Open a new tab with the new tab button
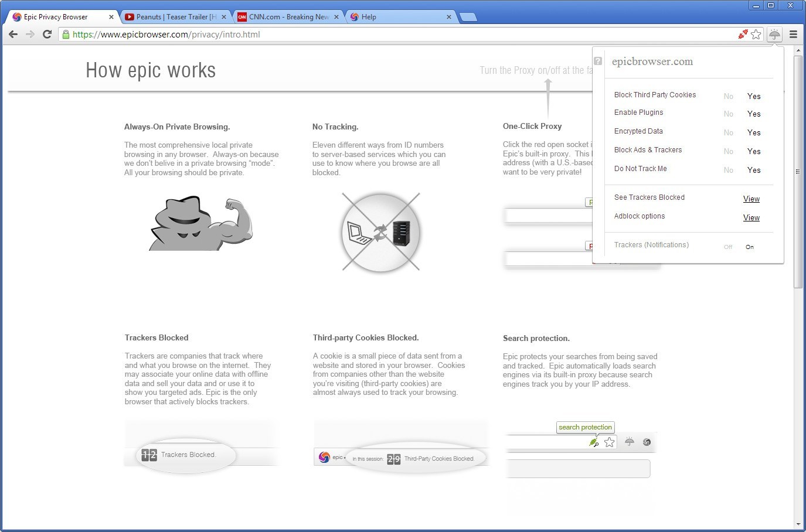 pyautogui.click(x=468, y=17)
